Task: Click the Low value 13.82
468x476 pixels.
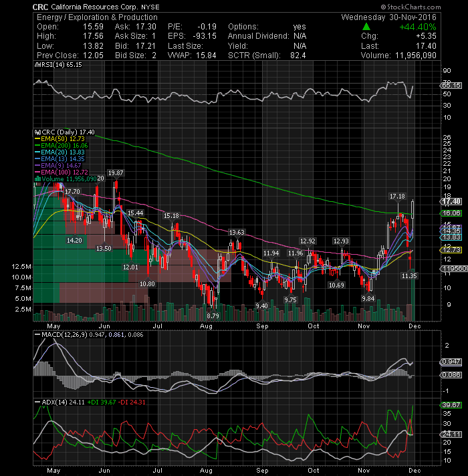Action: (x=93, y=46)
